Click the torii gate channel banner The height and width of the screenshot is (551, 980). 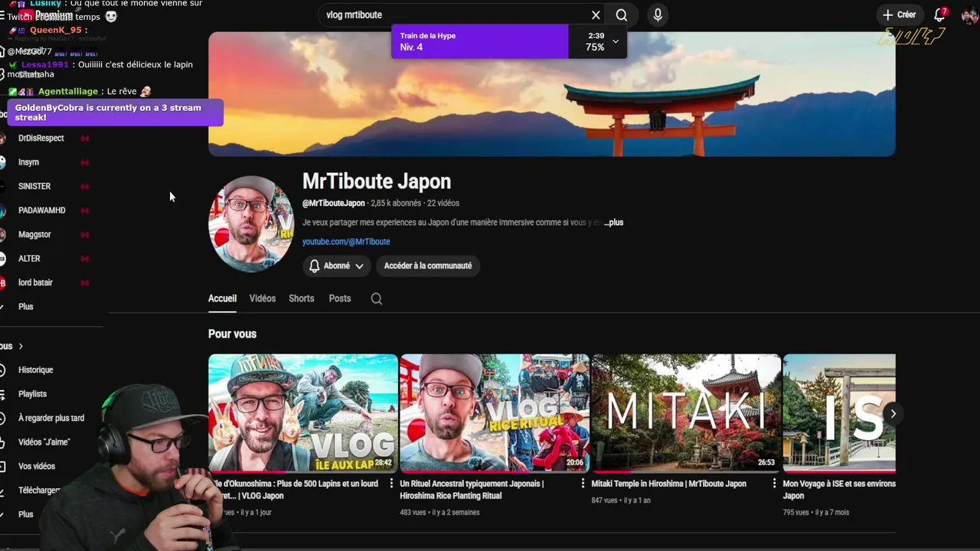pyautogui.click(x=551, y=94)
